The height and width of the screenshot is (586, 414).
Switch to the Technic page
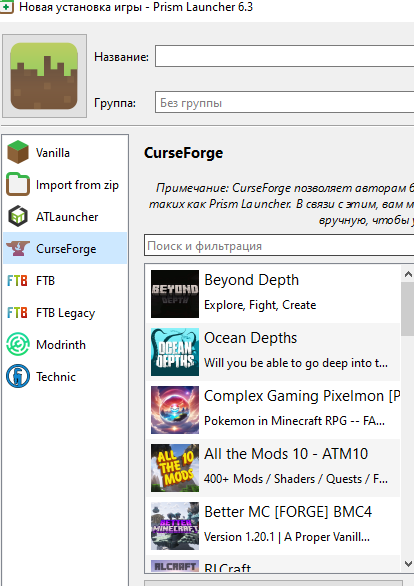pos(65,376)
